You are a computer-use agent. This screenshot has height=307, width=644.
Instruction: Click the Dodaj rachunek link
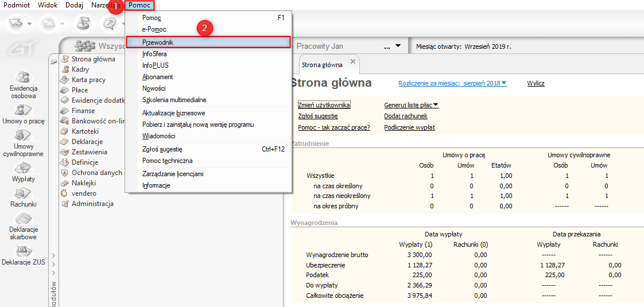(x=405, y=116)
